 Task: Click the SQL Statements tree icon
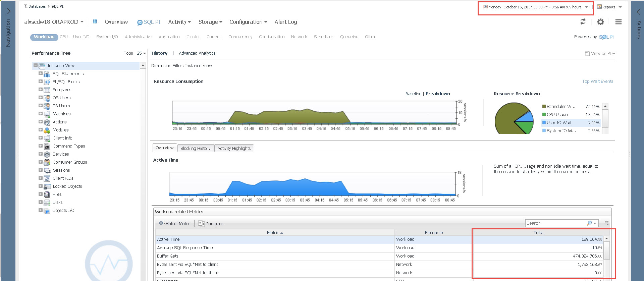pyautogui.click(x=47, y=74)
